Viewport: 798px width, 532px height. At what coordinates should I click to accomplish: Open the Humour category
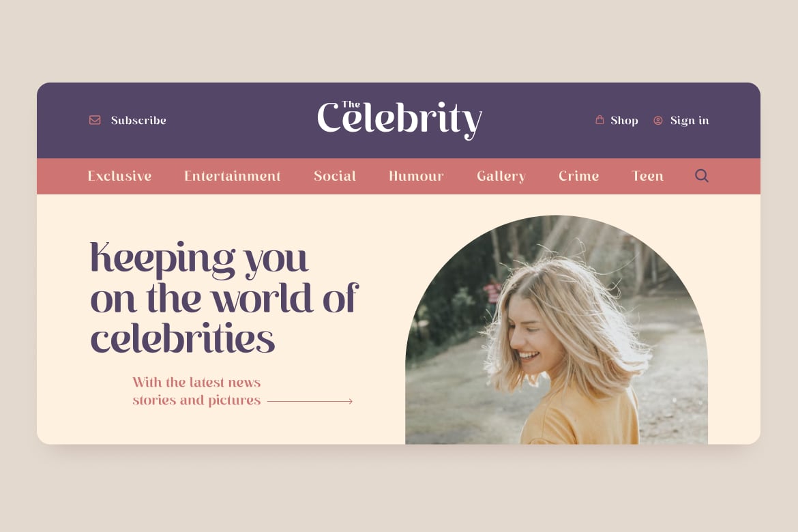pos(416,176)
